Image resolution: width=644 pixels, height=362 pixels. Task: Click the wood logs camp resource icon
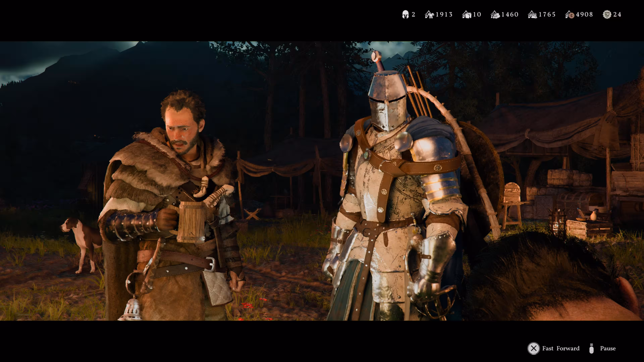495,14
